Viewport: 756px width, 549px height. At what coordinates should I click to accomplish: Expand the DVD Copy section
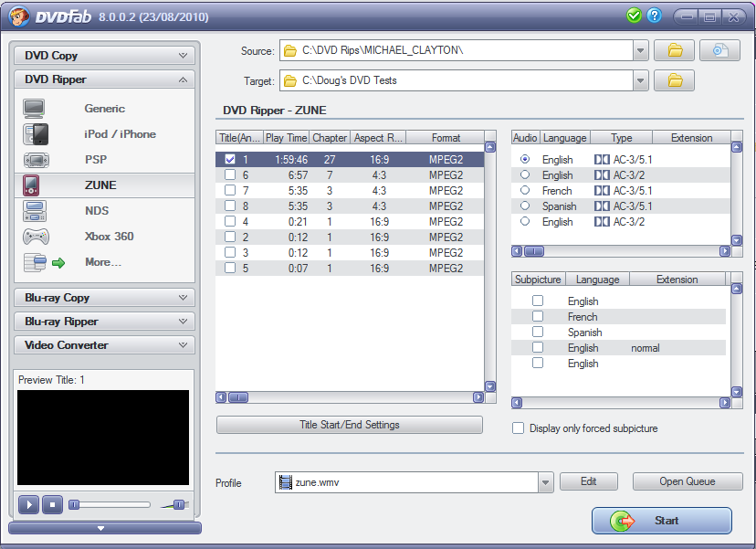[104, 56]
